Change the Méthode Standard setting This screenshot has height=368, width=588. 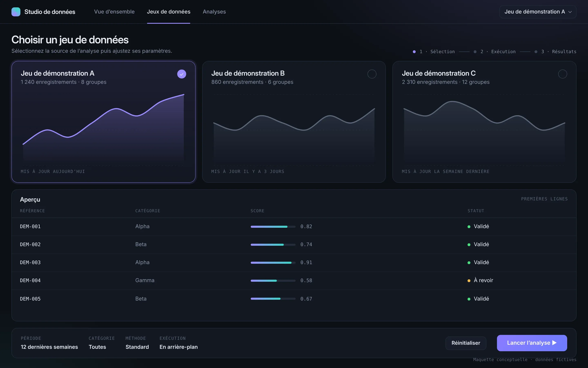pos(137,343)
